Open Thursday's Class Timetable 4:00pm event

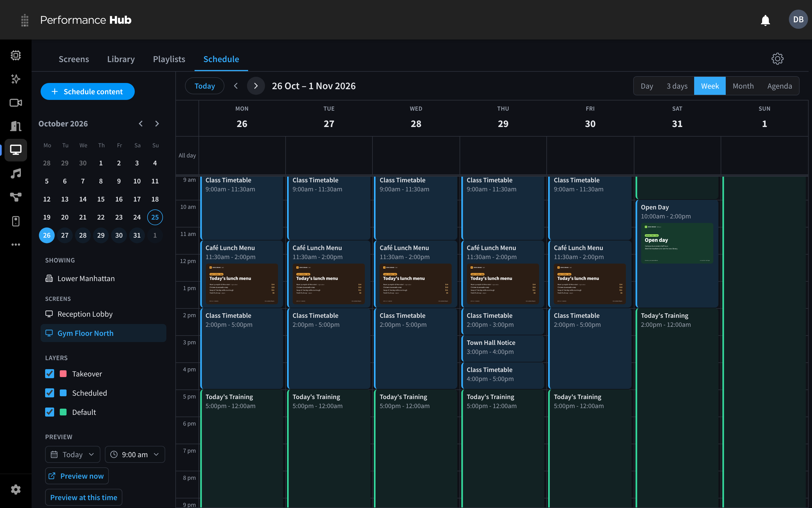click(x=503, y=375)
